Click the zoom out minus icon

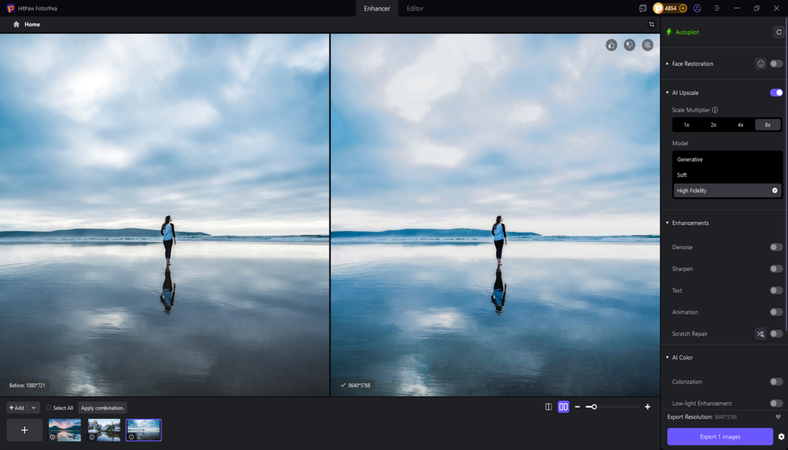577,407
